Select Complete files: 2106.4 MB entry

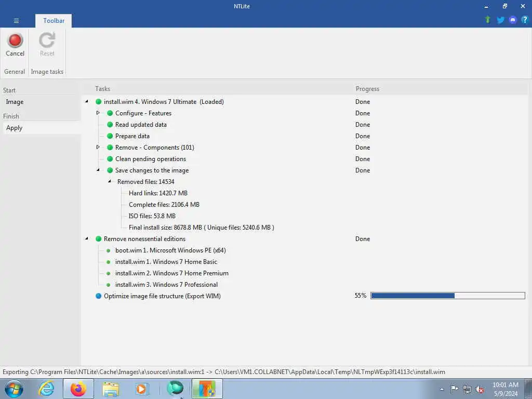pyautogui.click(x=164, y=205)
